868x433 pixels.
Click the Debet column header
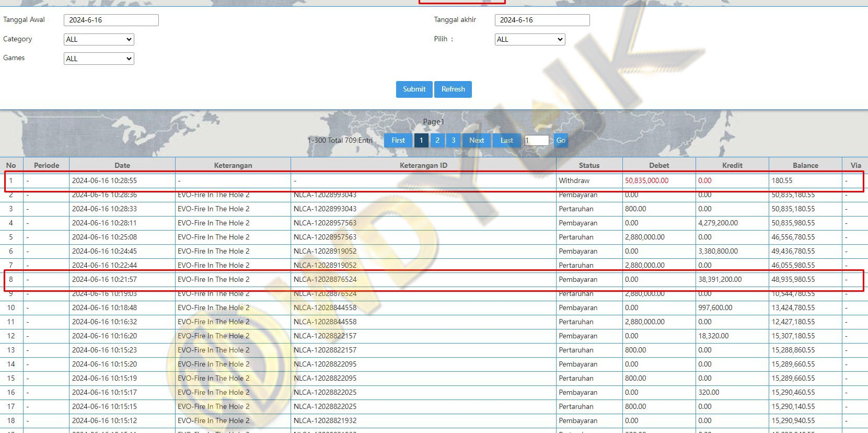click(659, 165)
